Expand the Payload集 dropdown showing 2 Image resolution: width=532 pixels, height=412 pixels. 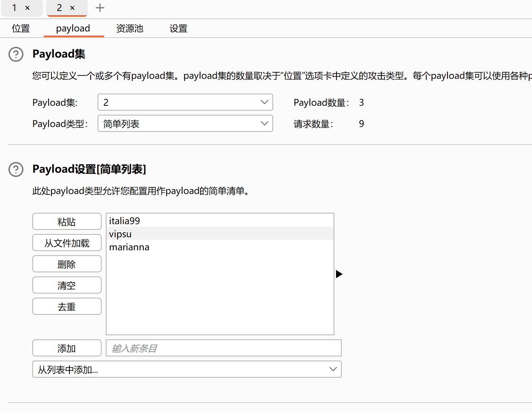pyautogui.click(x=185, y=102)
